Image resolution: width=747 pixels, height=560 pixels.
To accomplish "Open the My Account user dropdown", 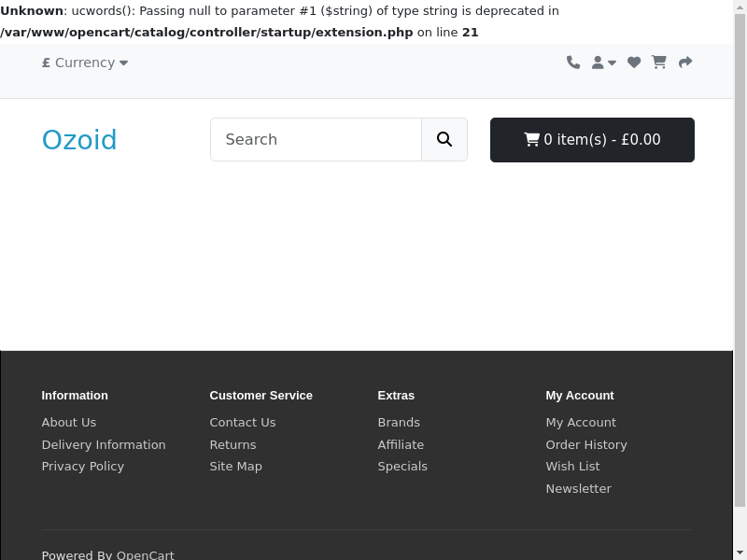I will pos(604,63).
